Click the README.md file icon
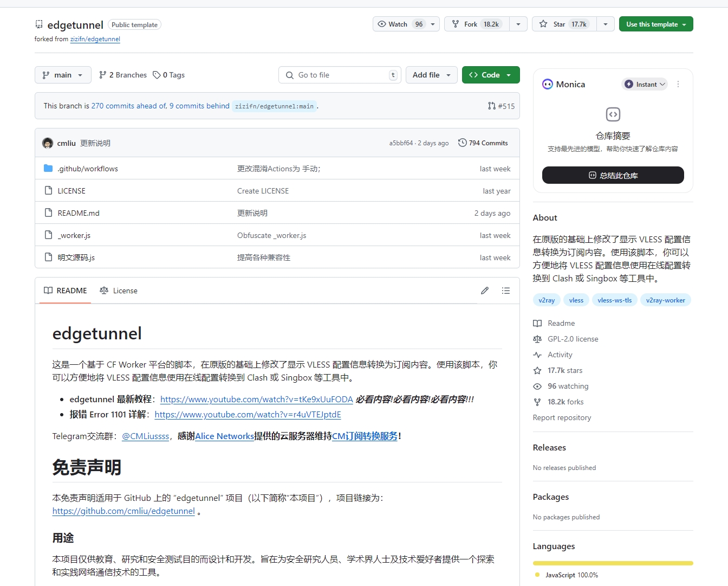Image resolution: width=728 pixels, height=586 pixels. (x=48, y=213)
